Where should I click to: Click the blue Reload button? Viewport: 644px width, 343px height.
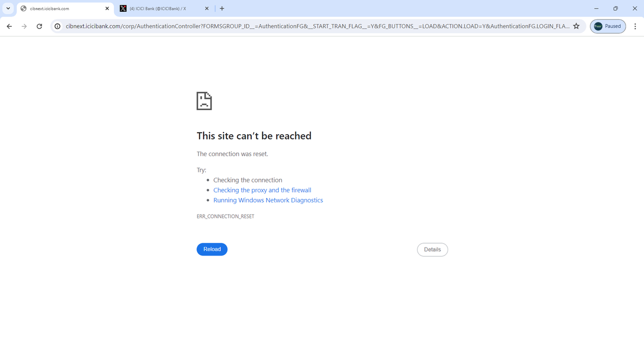212,249
